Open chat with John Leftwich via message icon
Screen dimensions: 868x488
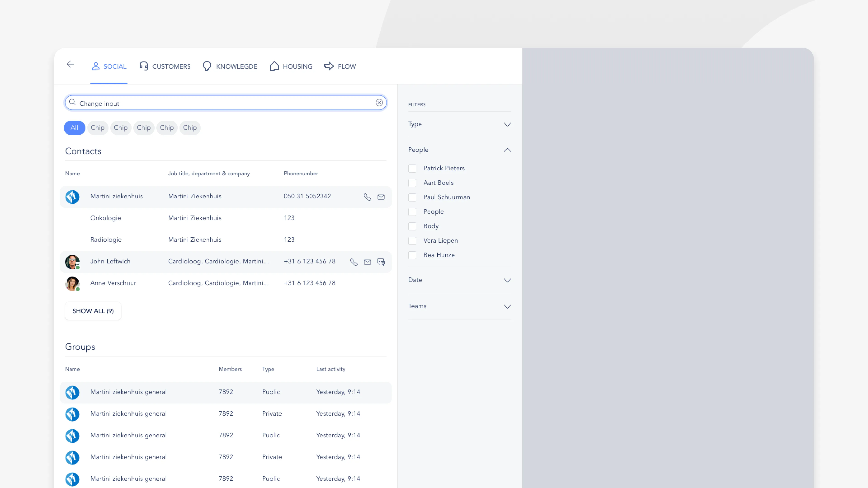381,262
